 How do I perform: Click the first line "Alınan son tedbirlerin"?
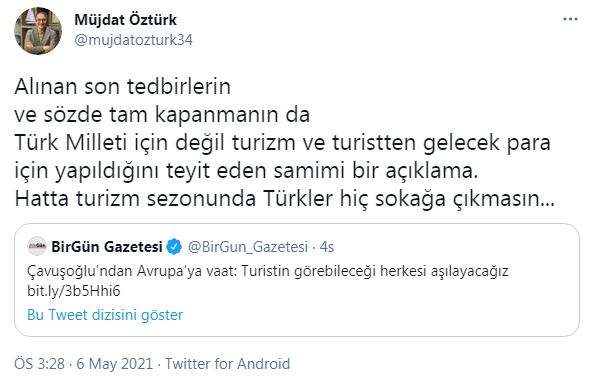pos(122,86)
